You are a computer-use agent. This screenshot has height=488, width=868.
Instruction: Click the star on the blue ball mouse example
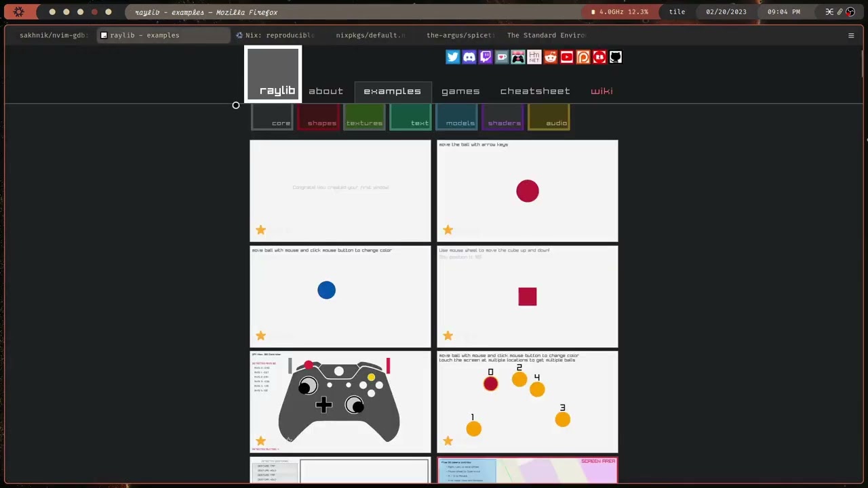[260, 335]
